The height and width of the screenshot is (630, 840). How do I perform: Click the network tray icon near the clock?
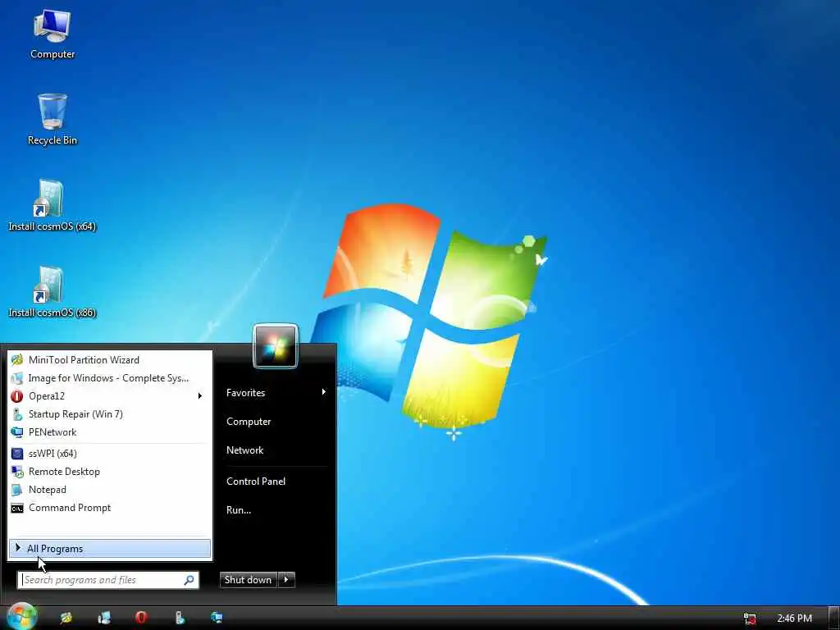750,619
